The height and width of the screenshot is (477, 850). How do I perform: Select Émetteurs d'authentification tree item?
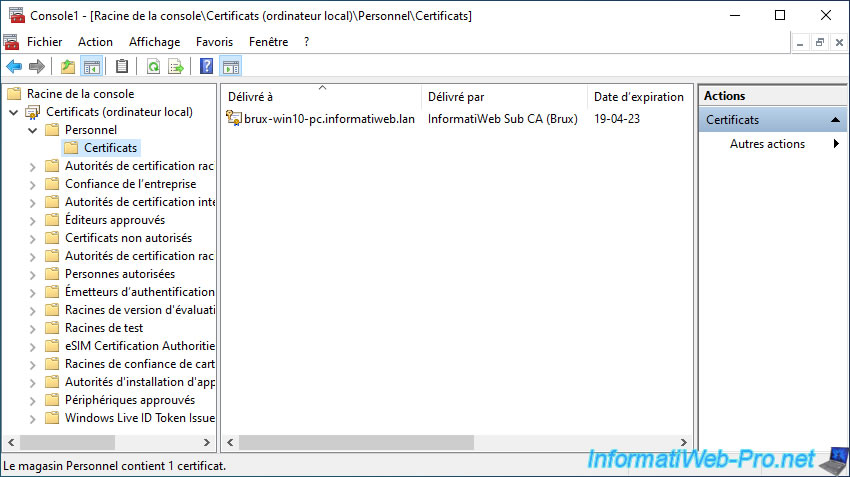pos(140,292)
